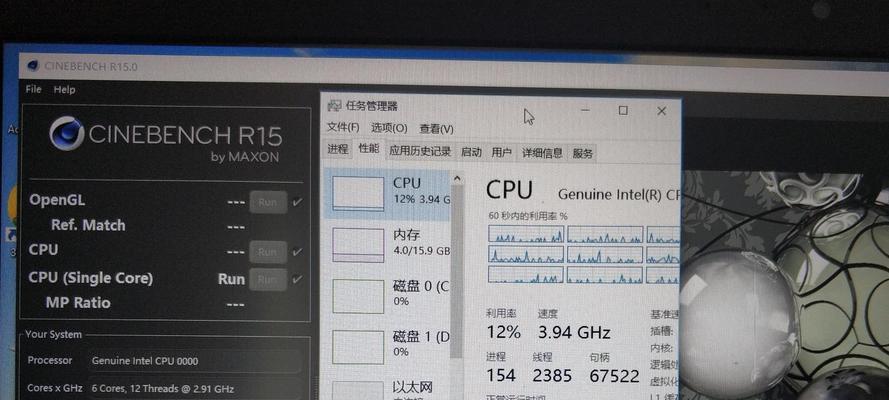Click the Cinebench window title bar icon

[33, 66]
